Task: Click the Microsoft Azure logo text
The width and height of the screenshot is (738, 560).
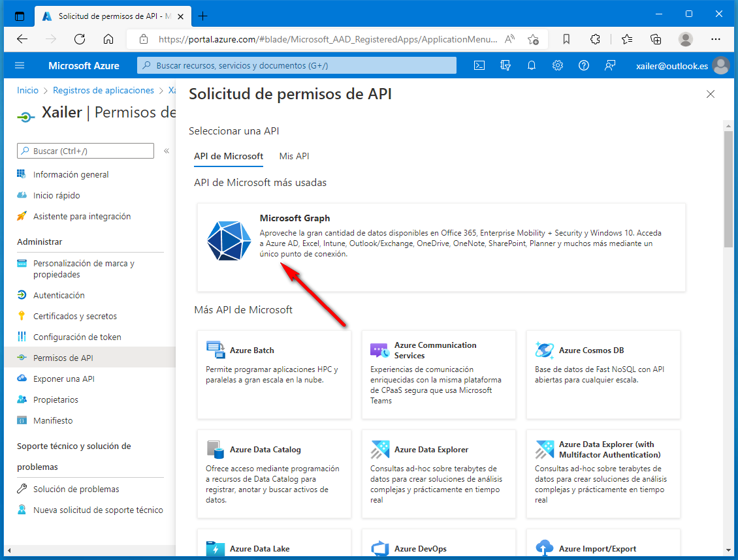Action: pyautogui.click(x=84, y=66)
